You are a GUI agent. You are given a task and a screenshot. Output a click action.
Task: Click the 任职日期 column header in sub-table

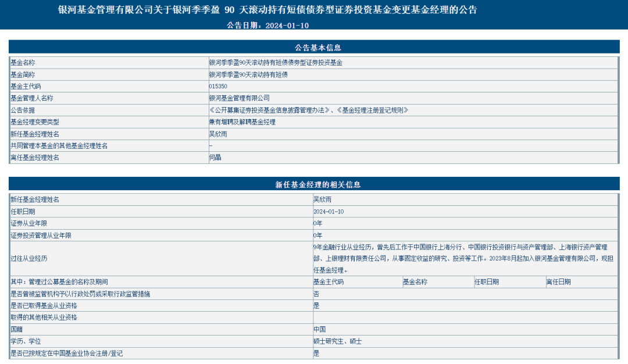point(487,282)
